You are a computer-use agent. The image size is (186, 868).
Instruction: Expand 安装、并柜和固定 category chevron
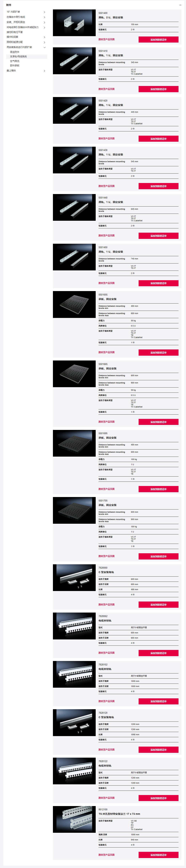[45, 22]
